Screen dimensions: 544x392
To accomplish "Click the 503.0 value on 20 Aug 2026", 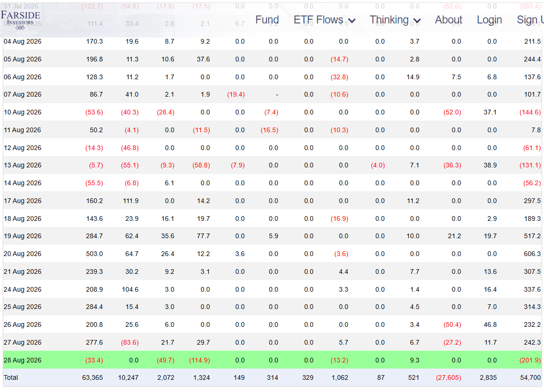I will pos(94,254).
